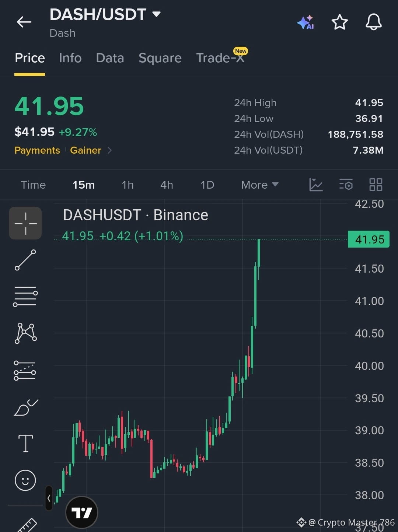Click the DASHUSDT · Binance chart title

[x=136, y=215]
